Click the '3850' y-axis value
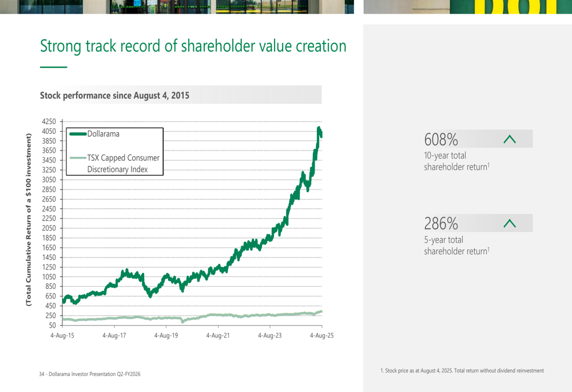This screenshot has height=392, width=572. (49, 141)
